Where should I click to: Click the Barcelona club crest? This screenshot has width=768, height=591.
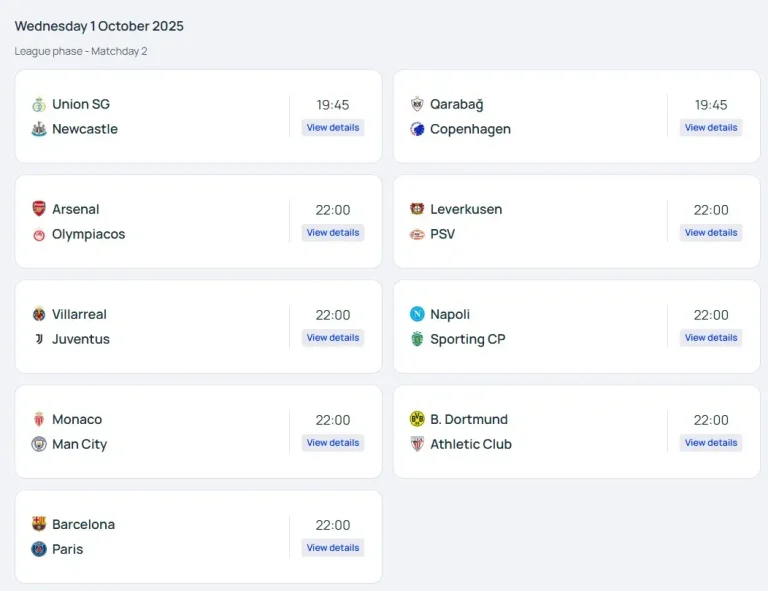pyautogui.click(x=39, y=524)
